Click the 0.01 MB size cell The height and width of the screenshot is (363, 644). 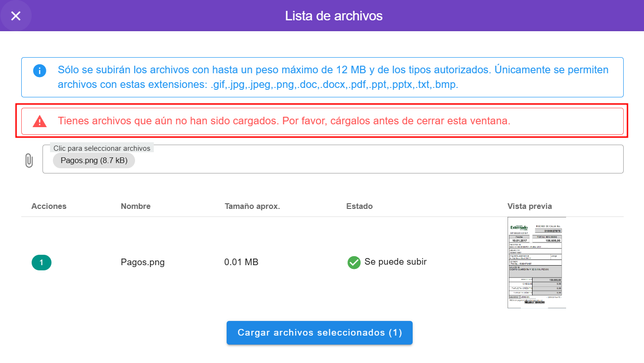[x=241, y=262]
